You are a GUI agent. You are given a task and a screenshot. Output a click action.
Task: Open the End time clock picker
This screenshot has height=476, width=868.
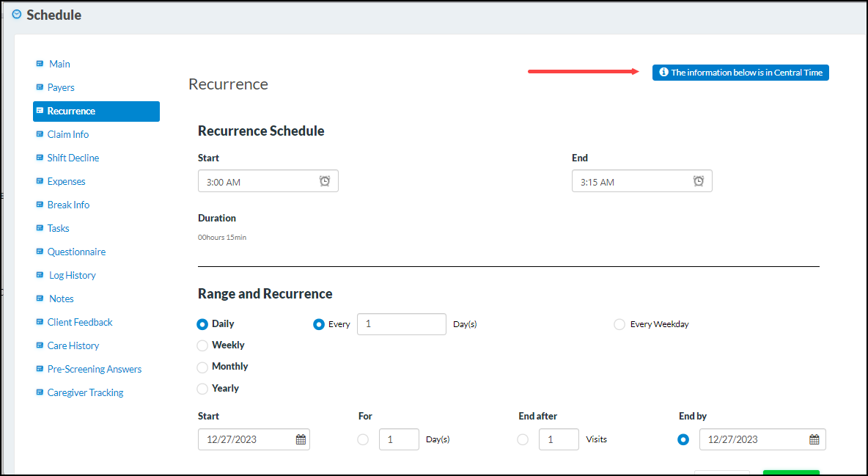tap(699, 180)
